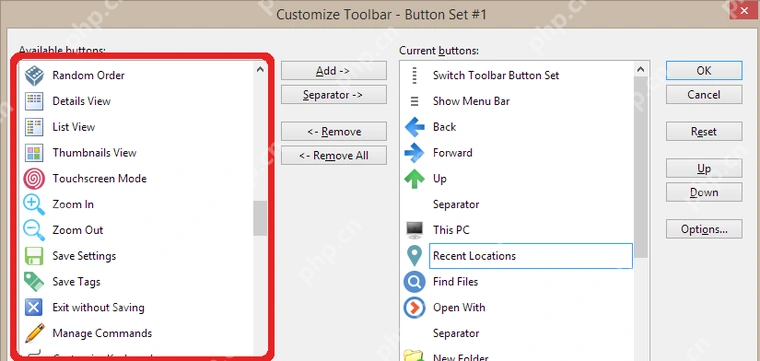Click the Show Menu Bar icon

click(414, 101)
